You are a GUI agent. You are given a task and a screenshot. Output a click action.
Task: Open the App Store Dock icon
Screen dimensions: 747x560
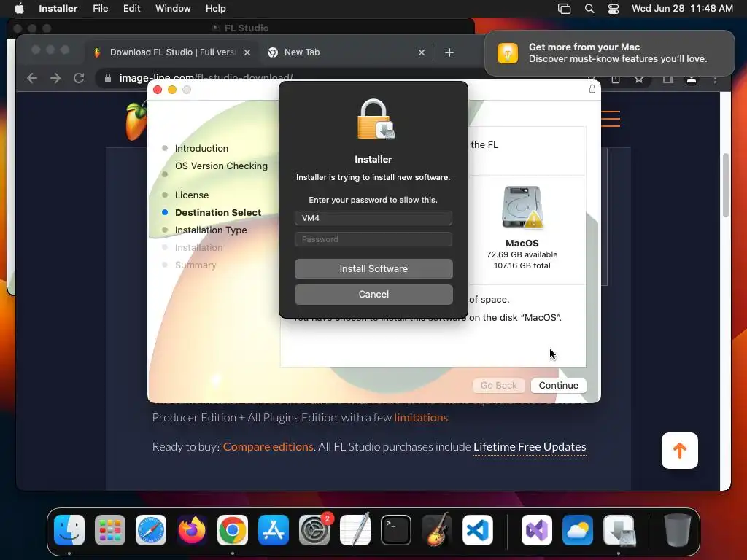point(274,530)
